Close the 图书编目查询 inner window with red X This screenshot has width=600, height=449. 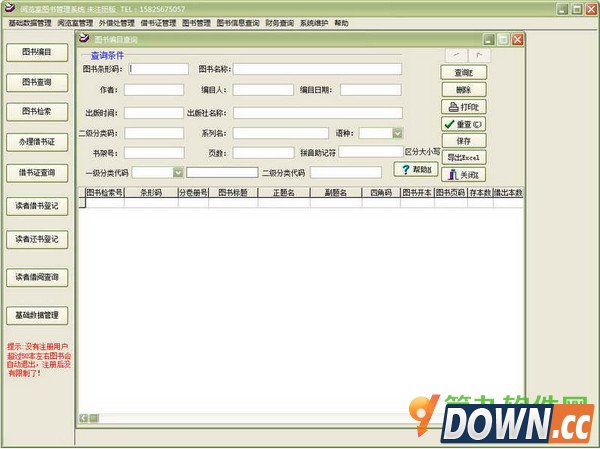click(x=518, y=39)
